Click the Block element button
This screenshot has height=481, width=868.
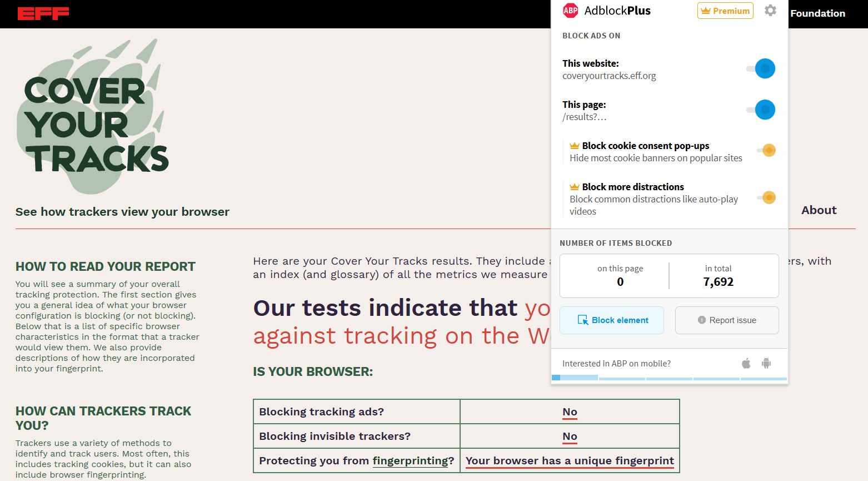tap(612, 320)
